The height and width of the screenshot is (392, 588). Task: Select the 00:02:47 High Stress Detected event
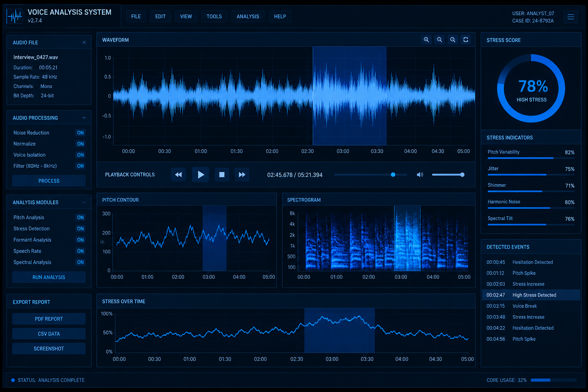click(531, 295)
